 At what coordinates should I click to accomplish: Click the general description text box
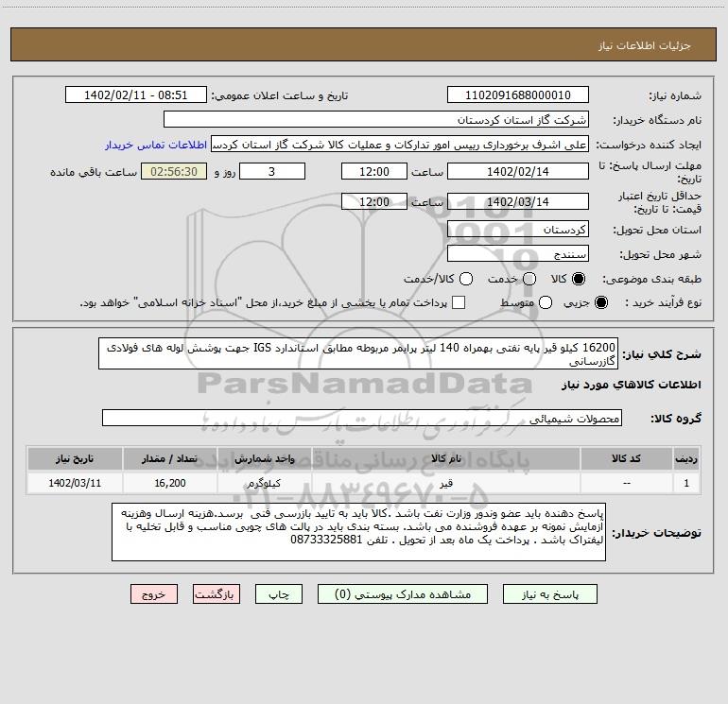(x=358, y=354)
